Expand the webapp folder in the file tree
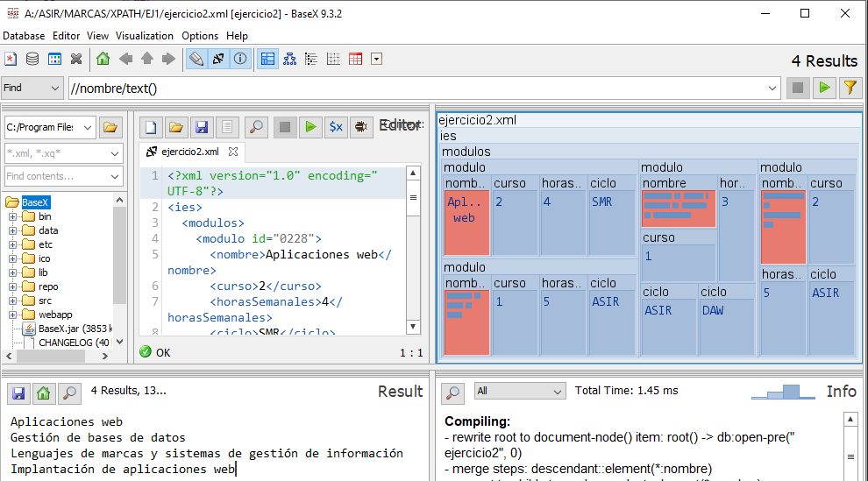 click(x=13, y=315)
